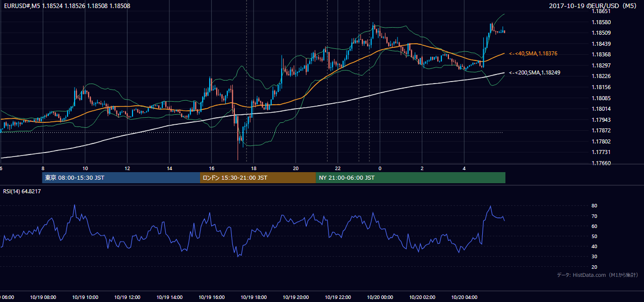Click the 2017-10-19 EUR/USD (M5) title
The image size is (644, 302).
click(x=594, y=6)
